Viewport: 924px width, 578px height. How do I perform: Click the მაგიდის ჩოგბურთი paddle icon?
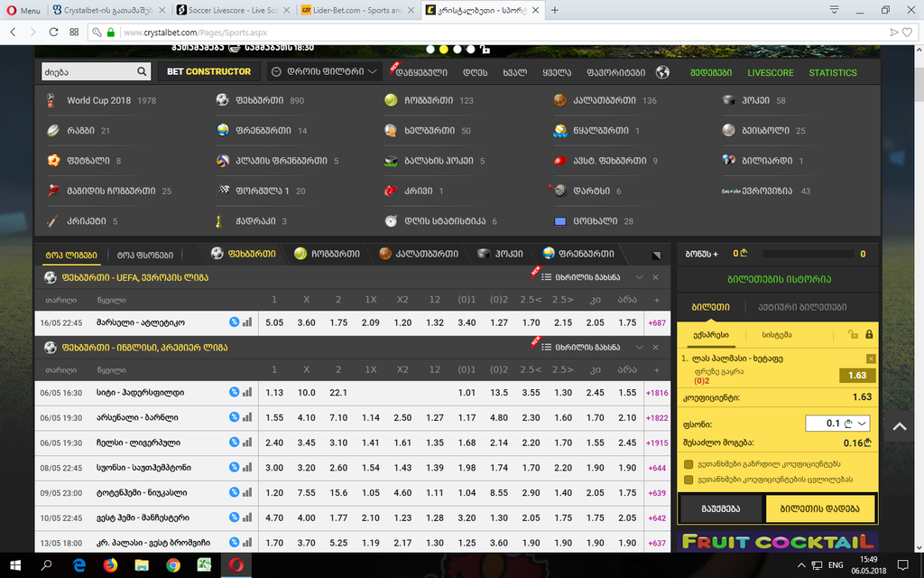click(53, 191)
